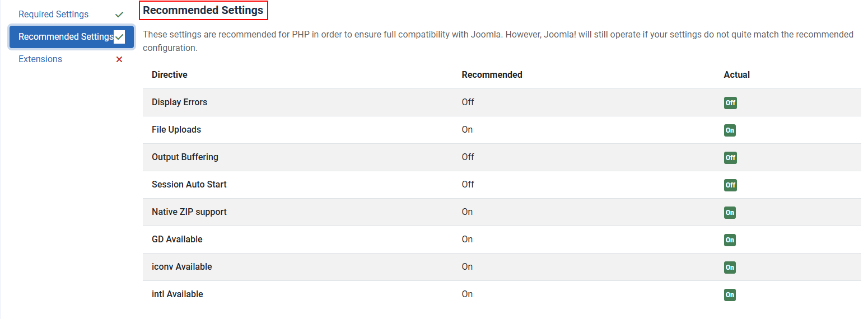Click the Actual column header
Viewport: 868px width, 319px height.
(736, 74)
